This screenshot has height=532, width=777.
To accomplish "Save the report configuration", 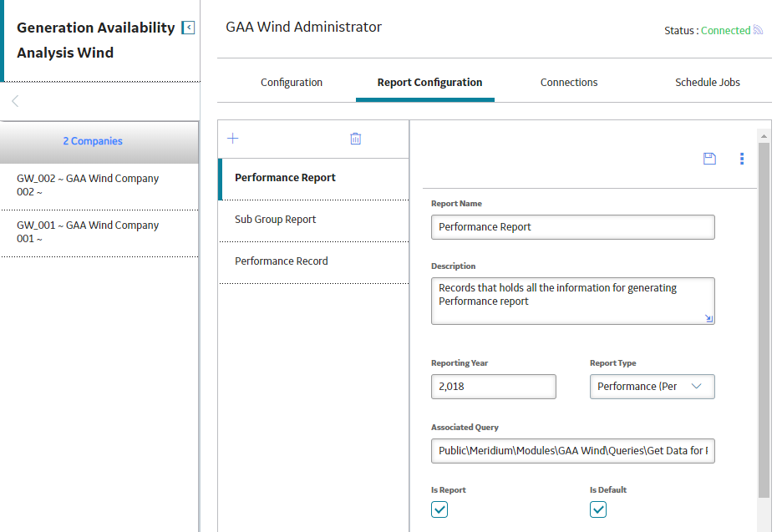I will (709, 159).
